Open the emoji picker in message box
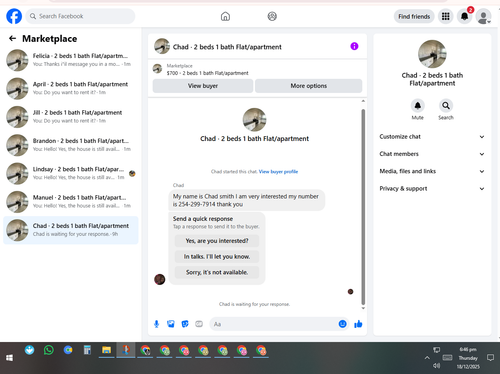The image size is (500, 374). coord(342,324)
